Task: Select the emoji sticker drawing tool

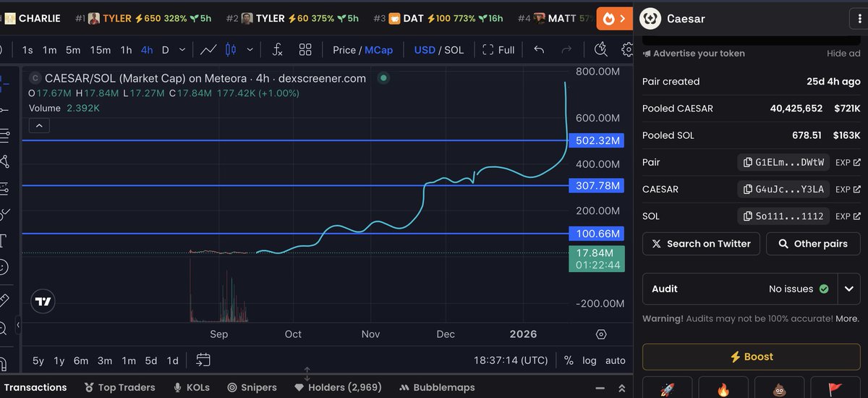Action: 4,267
